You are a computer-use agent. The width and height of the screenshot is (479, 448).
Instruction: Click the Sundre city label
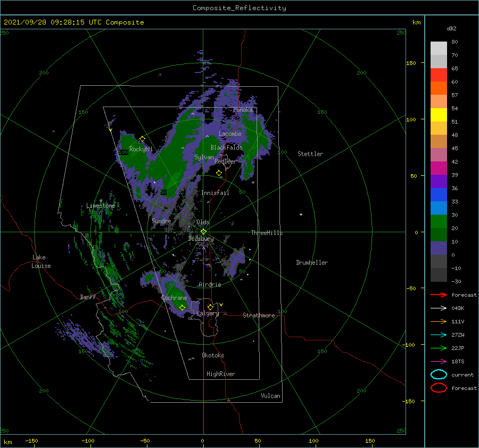161,221
